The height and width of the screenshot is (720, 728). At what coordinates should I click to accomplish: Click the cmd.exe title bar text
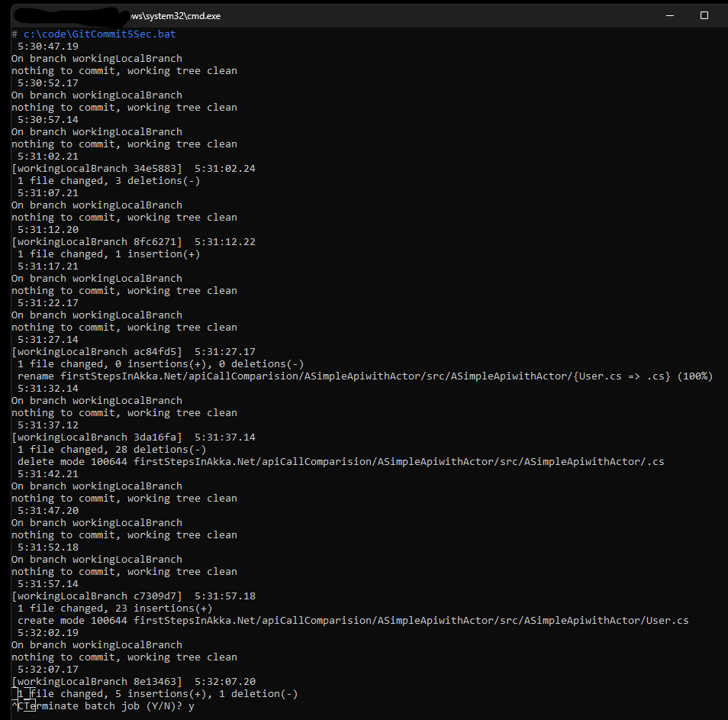(175, 16)
